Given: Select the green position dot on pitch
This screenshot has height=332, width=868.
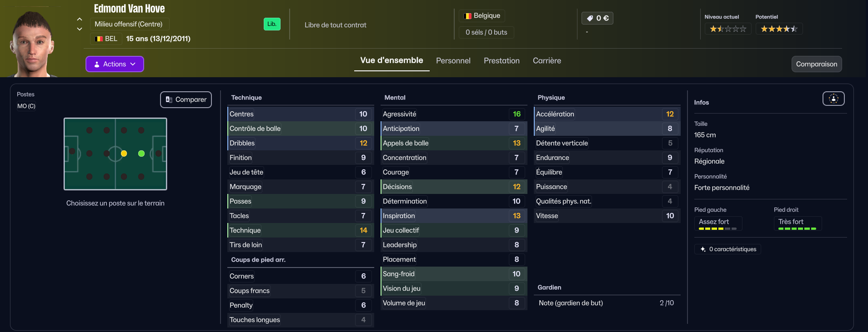Looking at the screenshot, I should coord(141,154).
